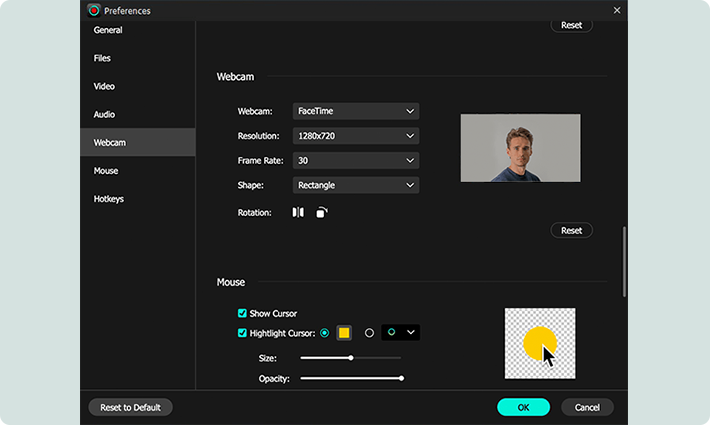Rotate webcam using the rotate icon
This screenshot has width=710, height=425.
coord(321,212)
